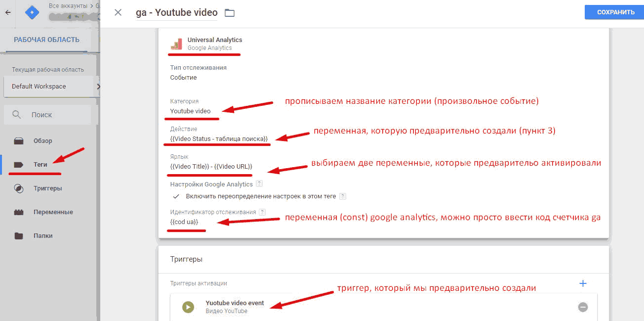Screen dimensions: 644x321
Task: Click the folder icon beside the tag name
Action: [229, 13]
